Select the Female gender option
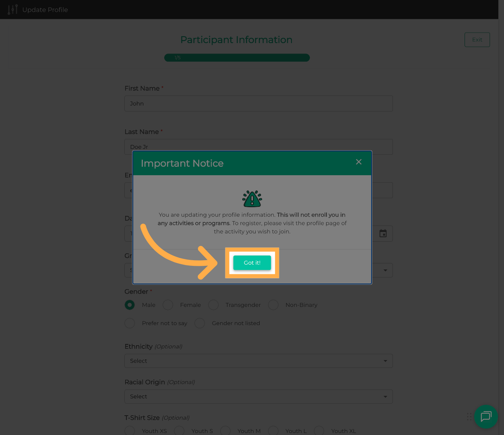 point(168,305)
